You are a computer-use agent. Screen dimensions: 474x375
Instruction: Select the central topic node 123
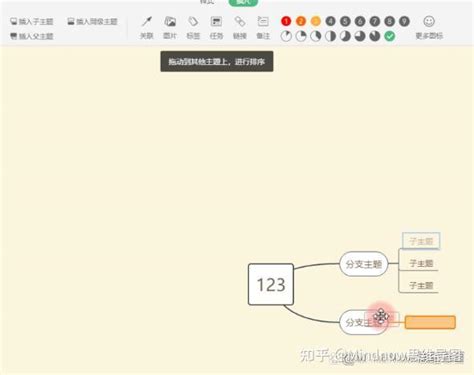[x=271, y=284]
